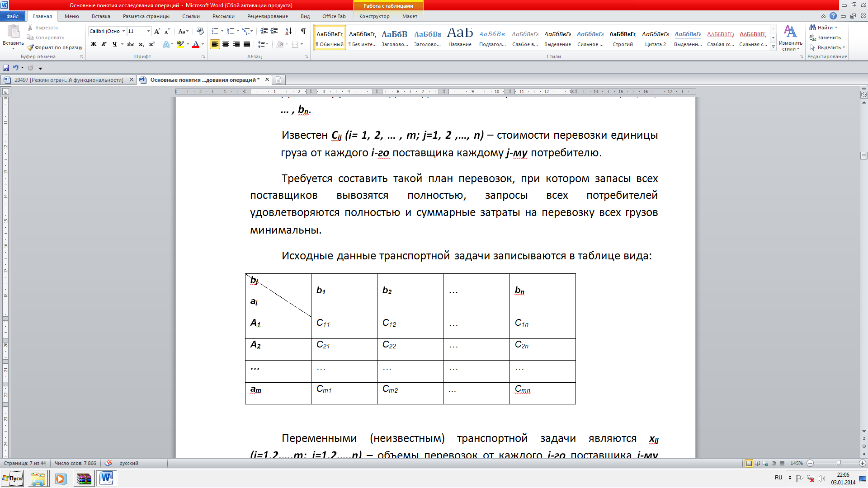Viewport: 868px width, 488px height.
Task: Open the bulleted list dropdown arrow
Action: (222, 31)
